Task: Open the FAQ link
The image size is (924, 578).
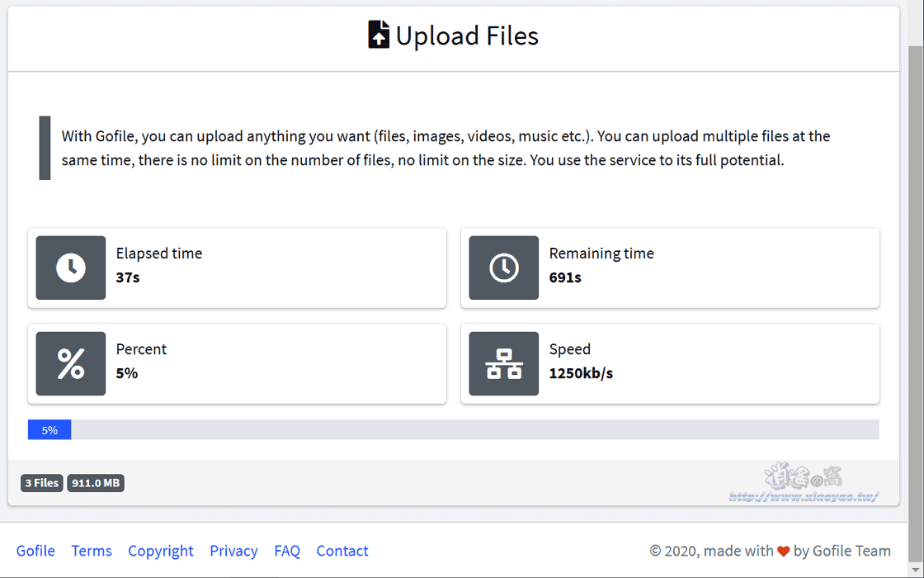Action: pos(287,551)
